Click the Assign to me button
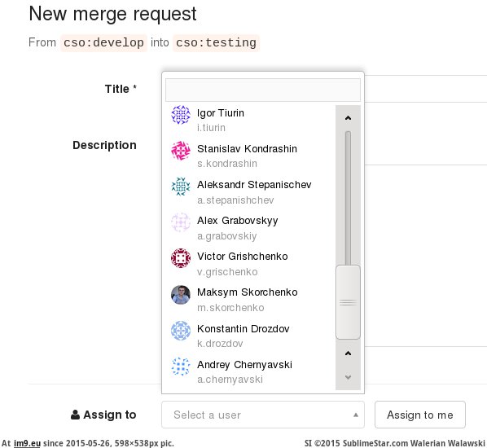487x448 pixels. tap(420, 415)
